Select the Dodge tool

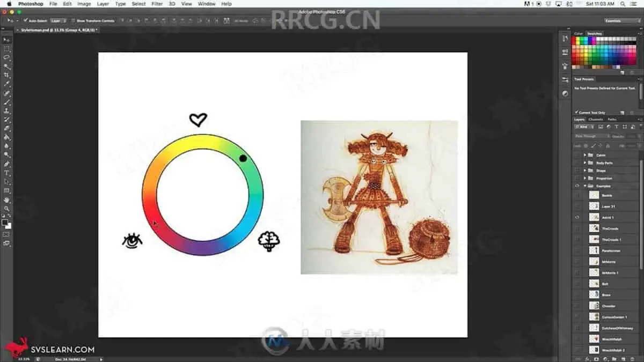[x=7, y=154]
